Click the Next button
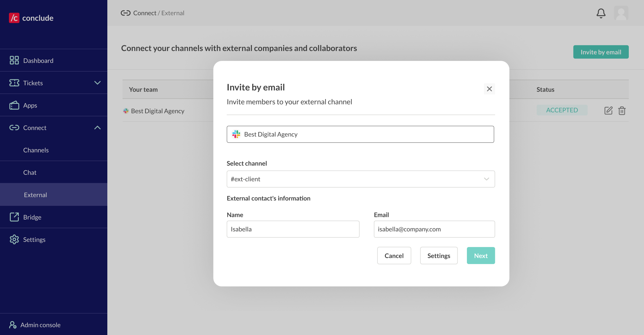 click(x=481, y=255)
